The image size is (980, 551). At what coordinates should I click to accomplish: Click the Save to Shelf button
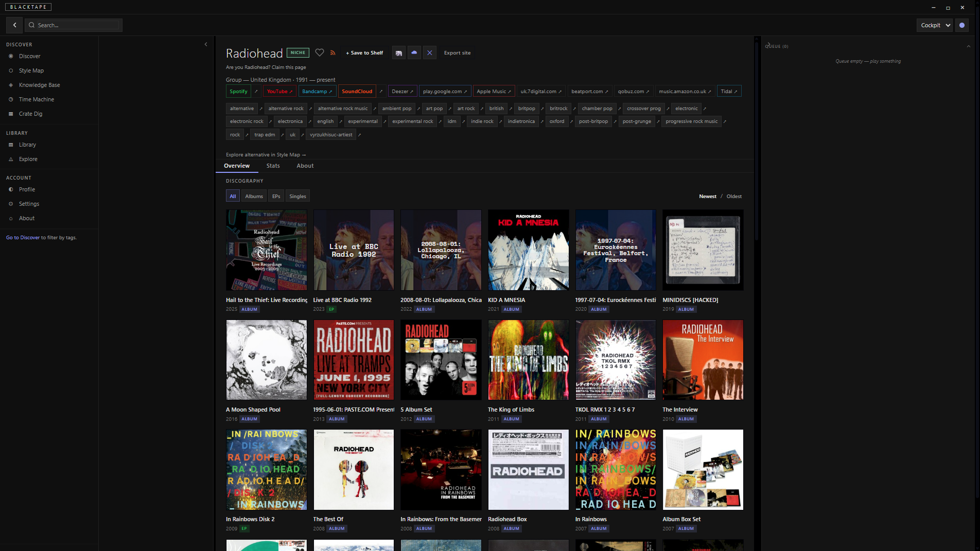(x=364, y=52)
